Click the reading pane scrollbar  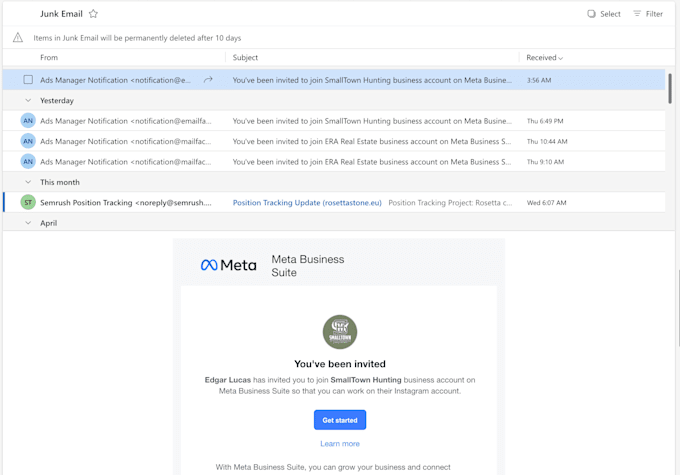click(678, 308)
